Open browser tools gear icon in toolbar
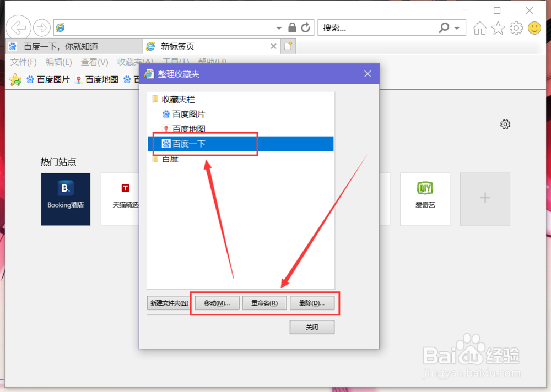The width and height of the screenshot is (551, 392). click(516, 28)
